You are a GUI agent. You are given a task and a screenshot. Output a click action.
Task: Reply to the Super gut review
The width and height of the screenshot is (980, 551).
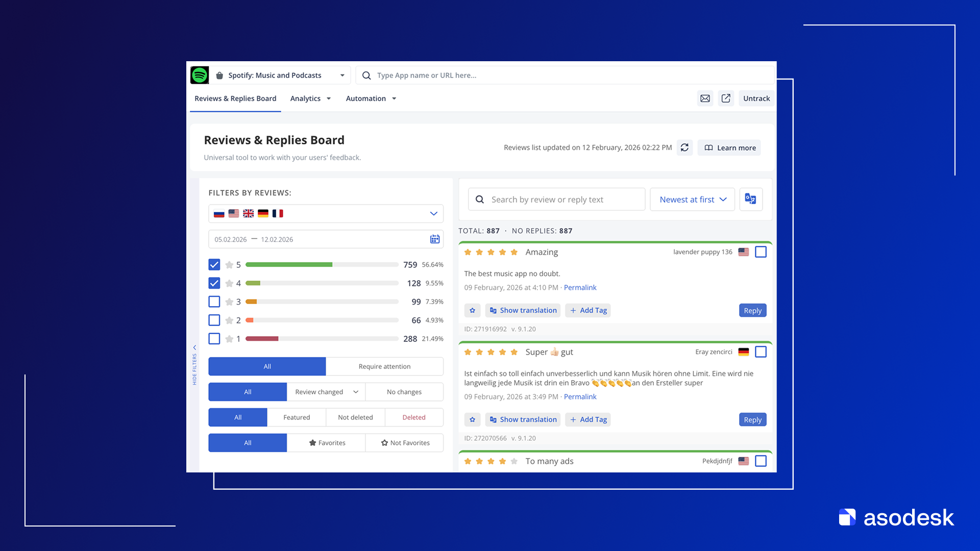752,419
